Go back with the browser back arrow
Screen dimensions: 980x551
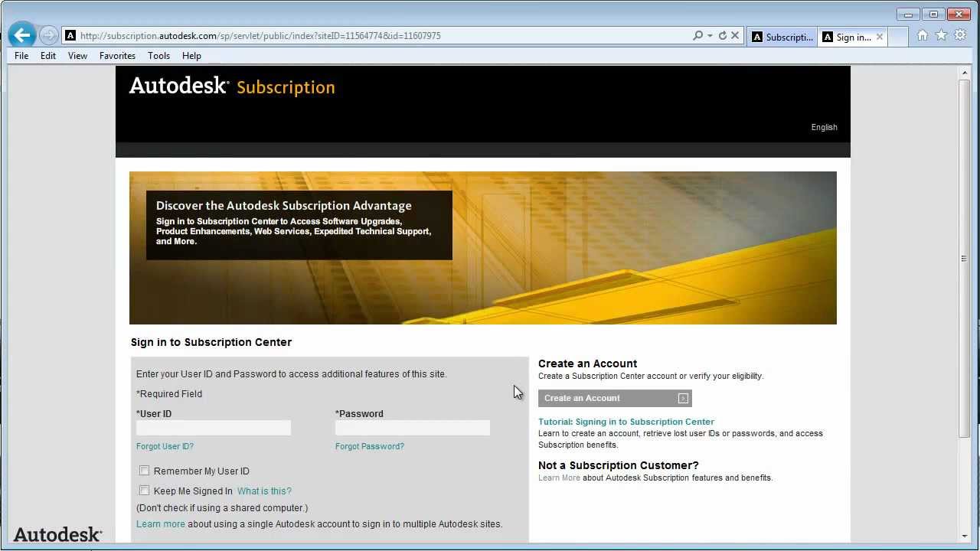[22, 35]
